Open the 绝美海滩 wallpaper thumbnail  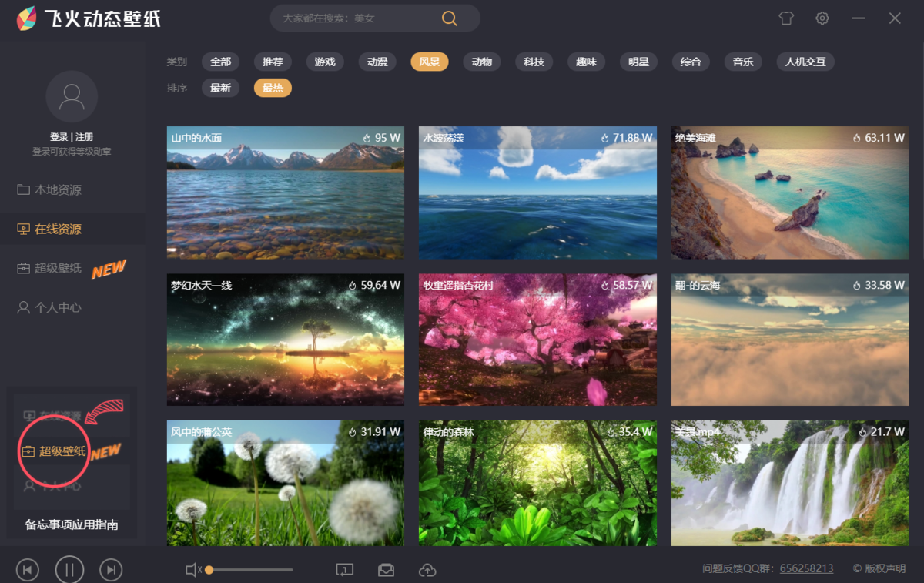(790, 193)
